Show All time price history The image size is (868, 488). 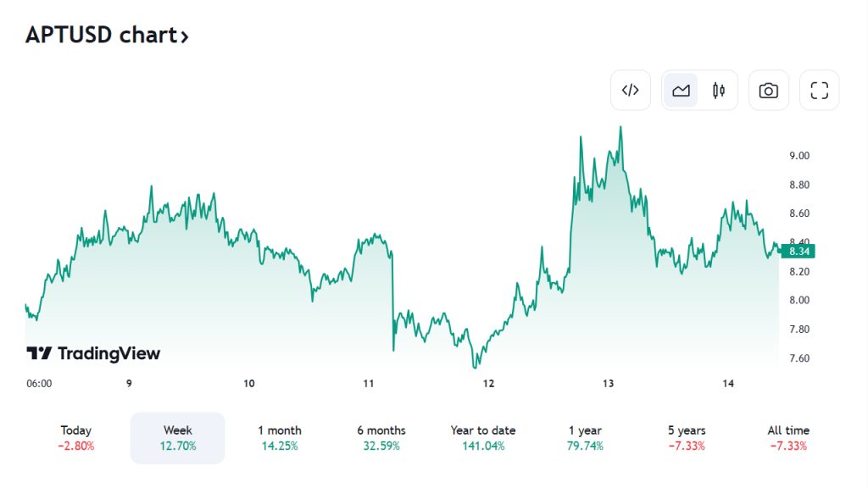(x=788, y=438)
